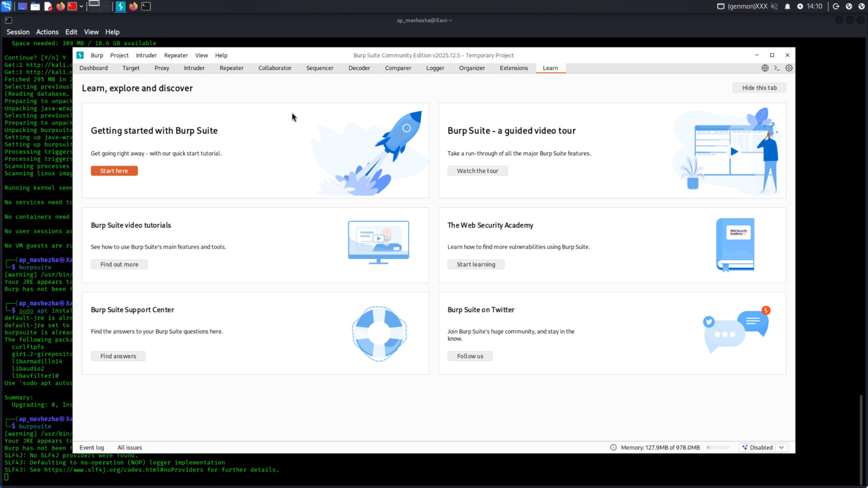This screenshot has width=868, height=488.
Task: Click the Web Security Academy book illustration
Action: tap(735, 245)
